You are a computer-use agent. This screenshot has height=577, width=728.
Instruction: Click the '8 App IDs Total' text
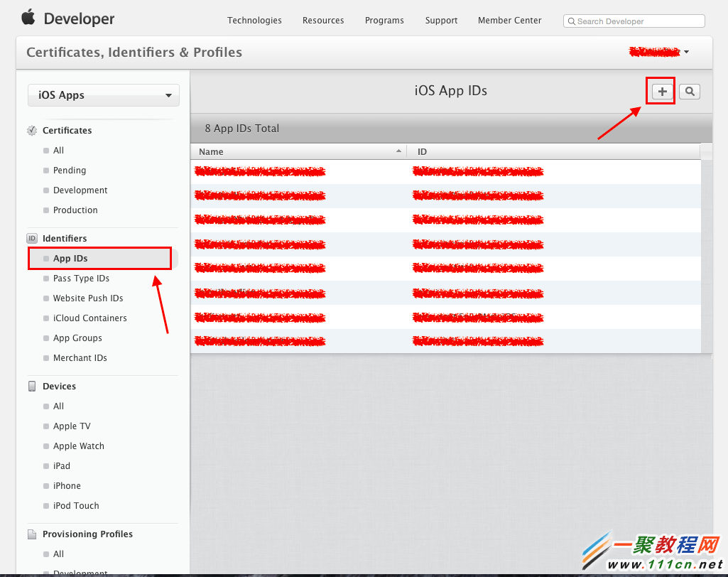pos(242,129)
